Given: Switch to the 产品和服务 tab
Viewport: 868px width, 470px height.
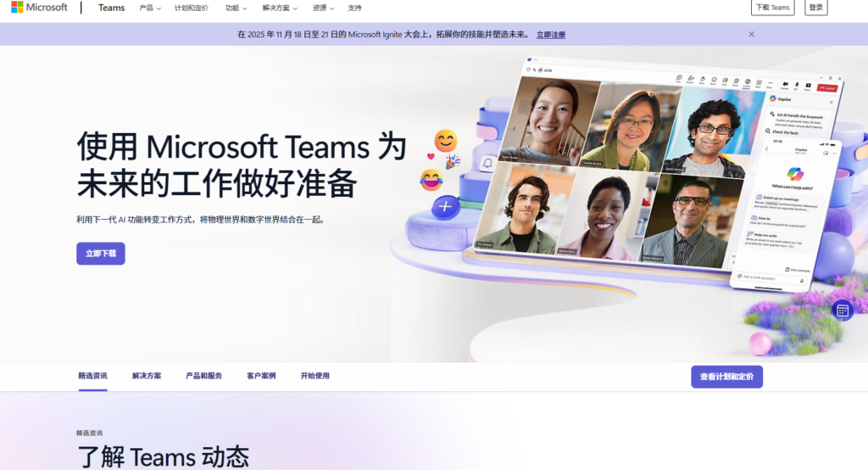Looking at the screenshot, I should (203, 376).
